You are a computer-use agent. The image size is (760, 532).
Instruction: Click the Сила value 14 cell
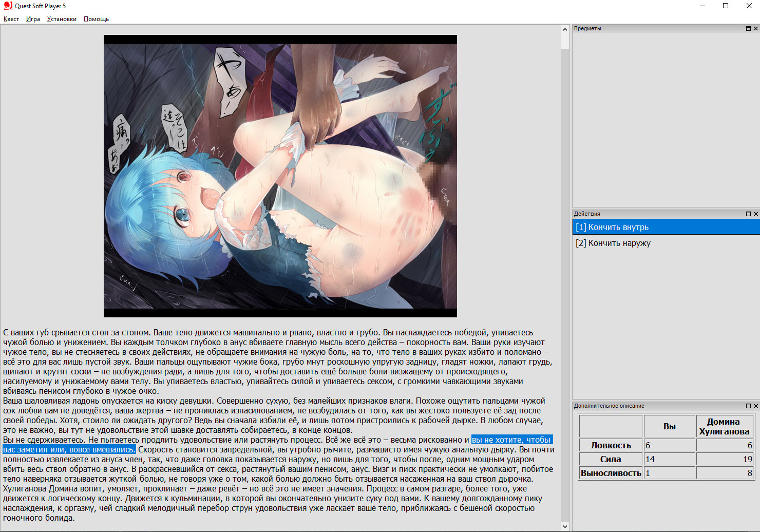[670, 459]
